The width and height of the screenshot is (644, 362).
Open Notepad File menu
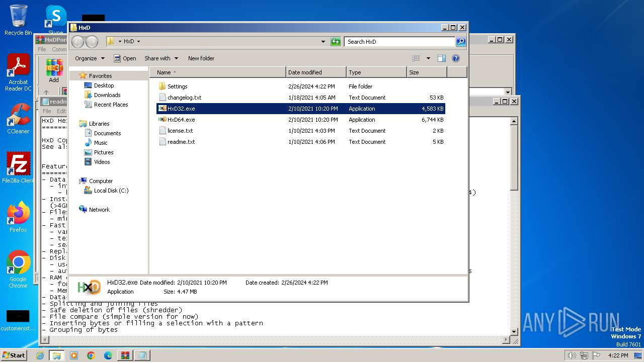[47, 111]
